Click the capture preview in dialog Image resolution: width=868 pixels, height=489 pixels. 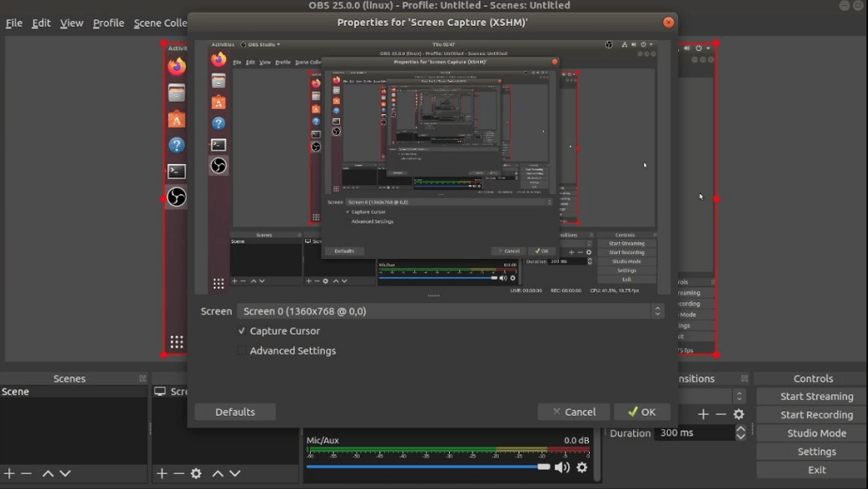click(x=433, y=167)
